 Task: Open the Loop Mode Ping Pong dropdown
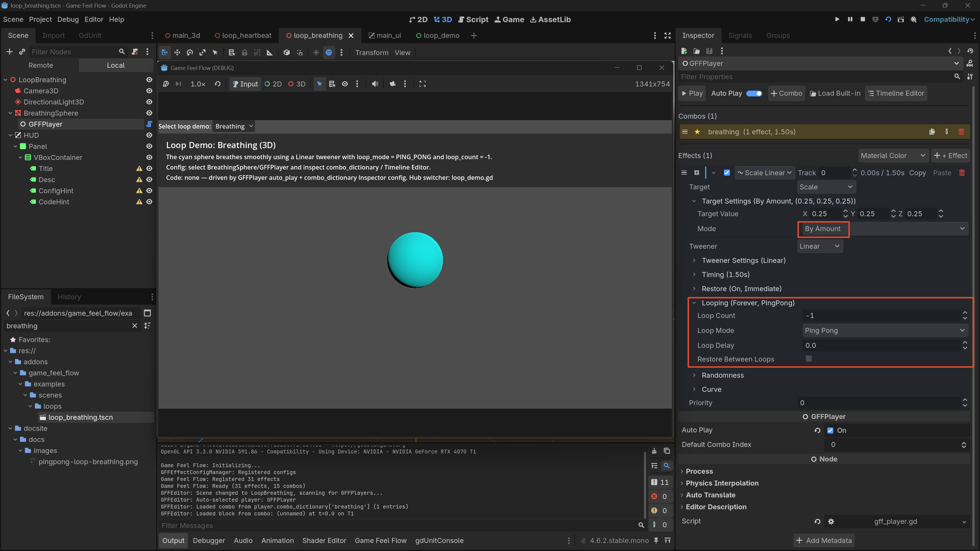click(x=885, y=330)
